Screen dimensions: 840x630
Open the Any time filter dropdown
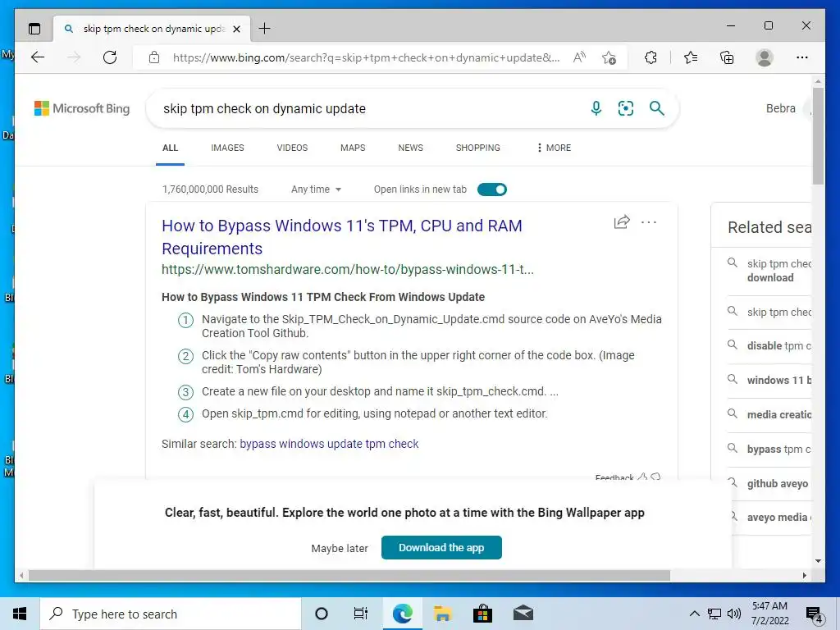coord(316,189)
